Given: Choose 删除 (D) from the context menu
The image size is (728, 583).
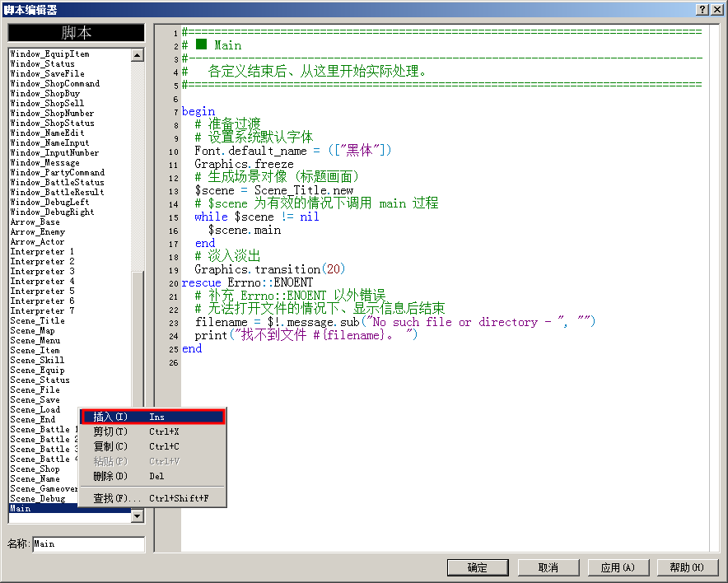Looking at the screenshot, I should [152, 476].
